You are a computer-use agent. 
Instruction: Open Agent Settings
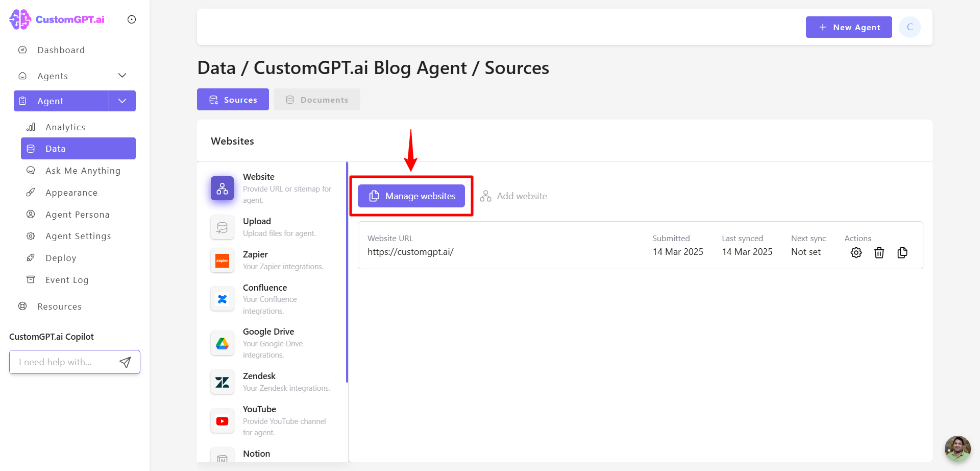tap(78, 236)
